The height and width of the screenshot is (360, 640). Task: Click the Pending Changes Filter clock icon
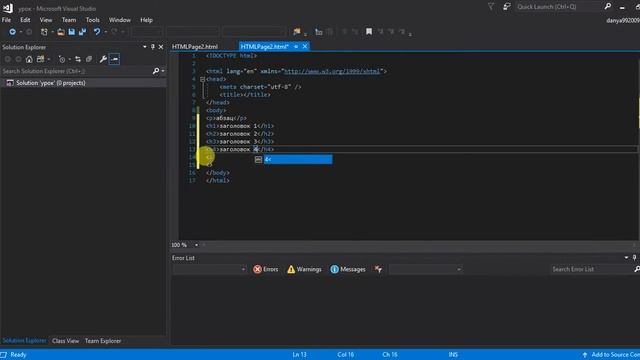[62, 59]
